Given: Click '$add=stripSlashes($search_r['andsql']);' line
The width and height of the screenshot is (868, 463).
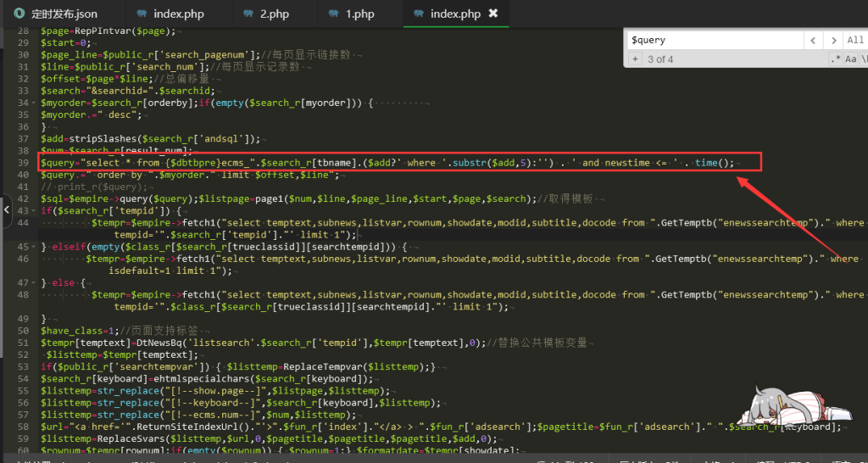Looking at the screenshot, I should tap(151, 139).
